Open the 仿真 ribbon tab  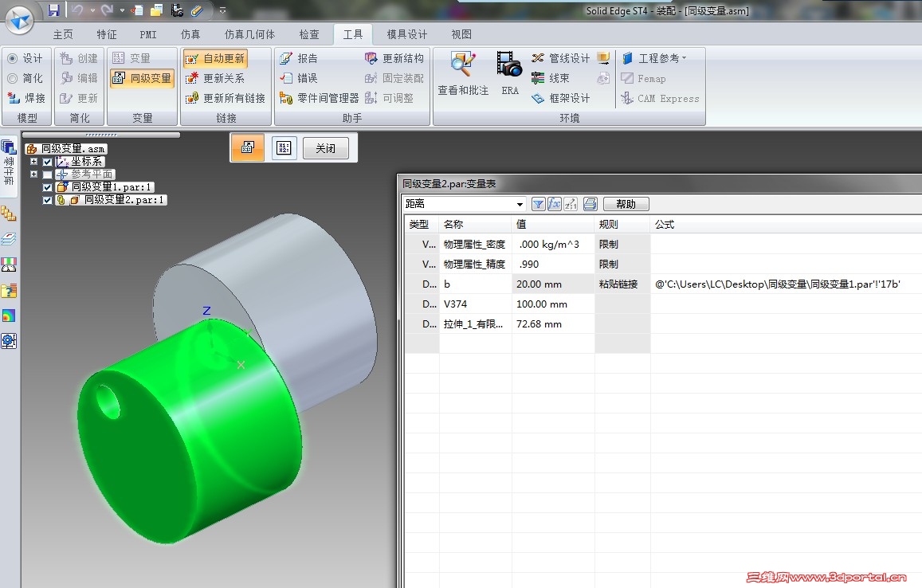tap(190, 34)
